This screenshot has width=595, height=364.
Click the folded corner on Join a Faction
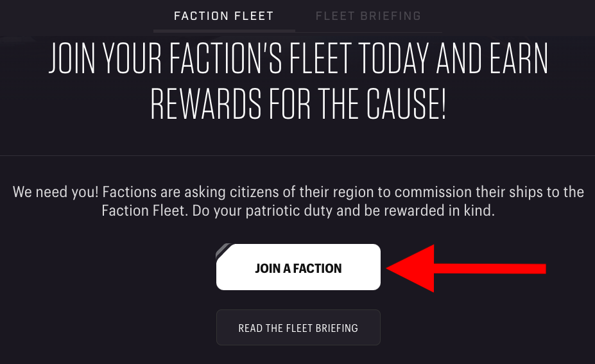point(224,250)
